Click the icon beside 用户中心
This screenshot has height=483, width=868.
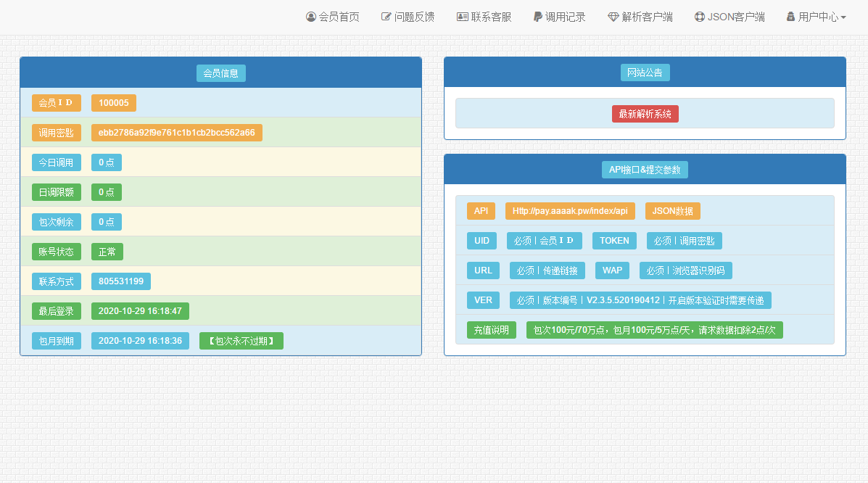tap(790, 17)
